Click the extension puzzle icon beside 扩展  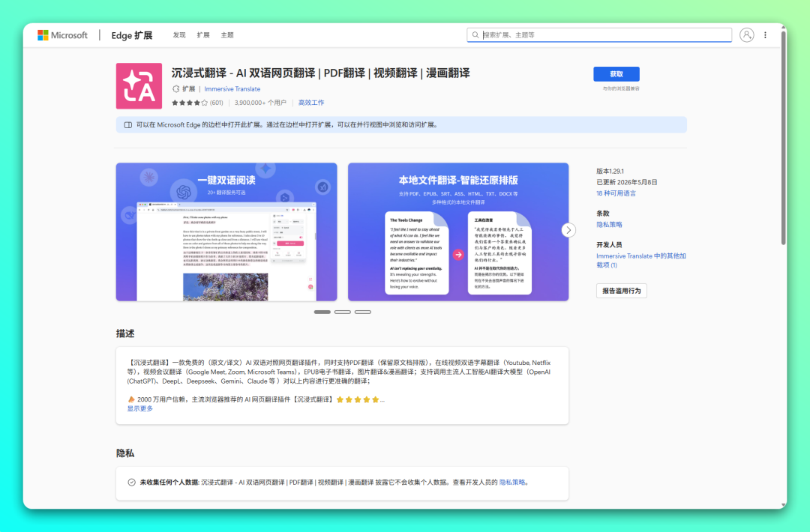(175, 88)
